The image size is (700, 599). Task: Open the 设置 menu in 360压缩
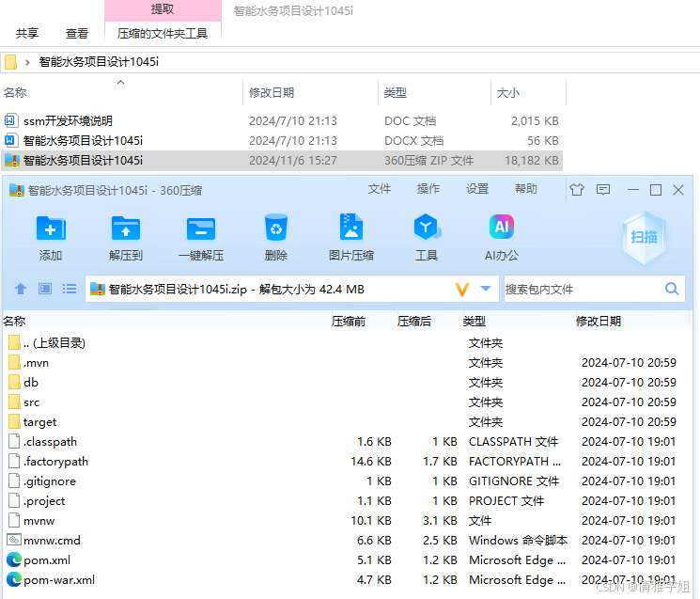(x=477, y=189)
